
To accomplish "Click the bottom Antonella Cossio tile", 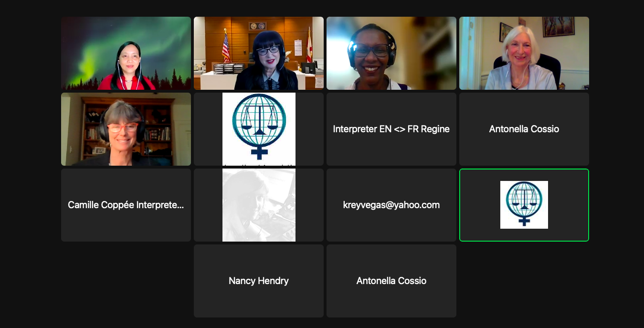I will (391, 281).
